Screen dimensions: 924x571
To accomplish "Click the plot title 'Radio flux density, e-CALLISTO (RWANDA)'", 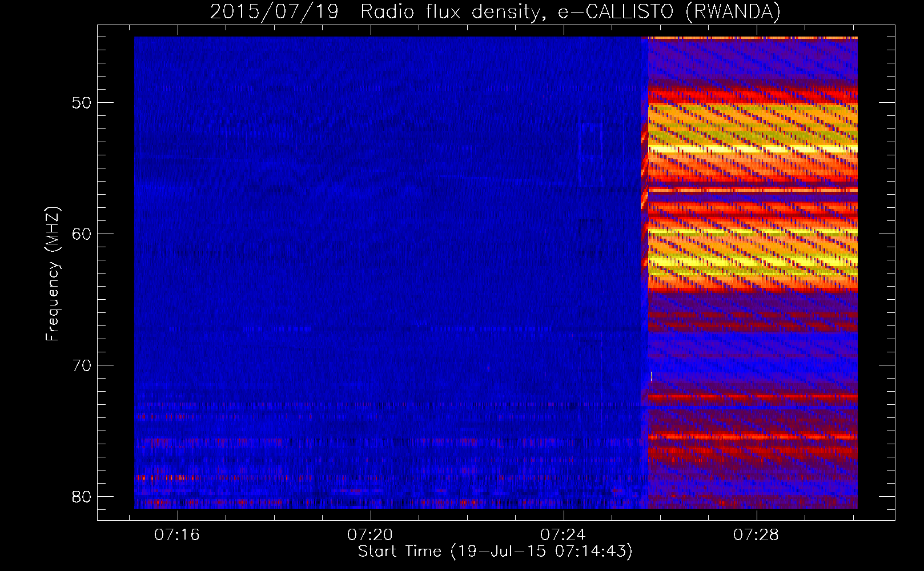I will pyautogui.click(x=570, y=11).
